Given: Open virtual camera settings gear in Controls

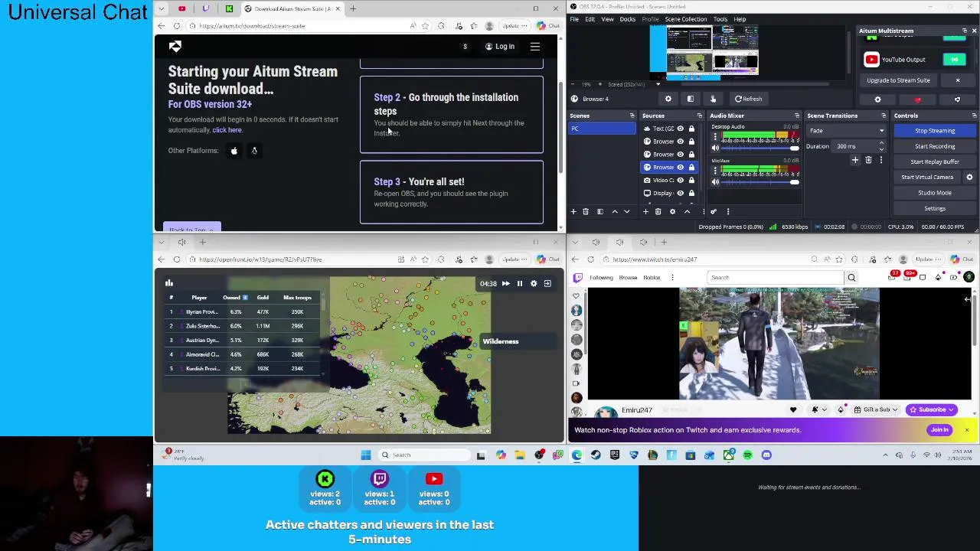Looking at the screenshot, I should pyautogui.click(x=969, y=177).
